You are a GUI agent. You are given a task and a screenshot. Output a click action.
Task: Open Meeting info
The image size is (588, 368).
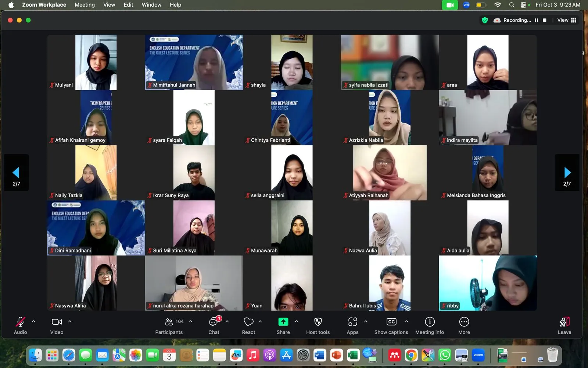430,322
